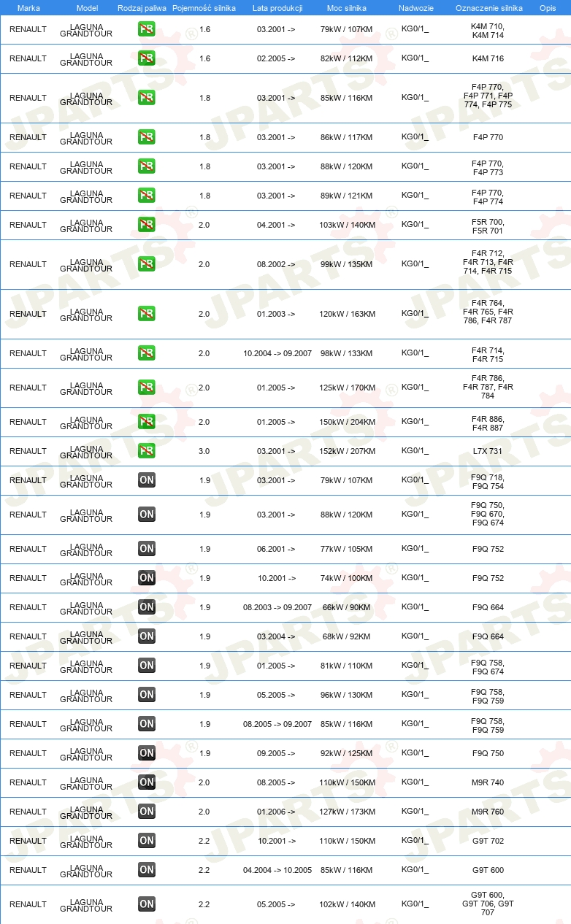Click the Moc silnika column header
This screenshot has height=924, width=571.
pos(346,8)
